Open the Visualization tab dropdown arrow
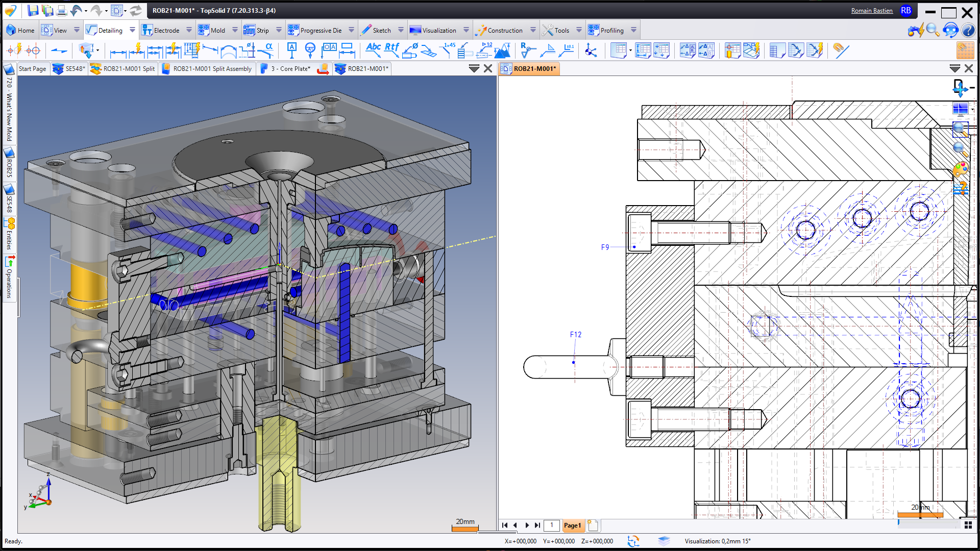The width and height of the screenshot is (980, 551). pos(466,30)
